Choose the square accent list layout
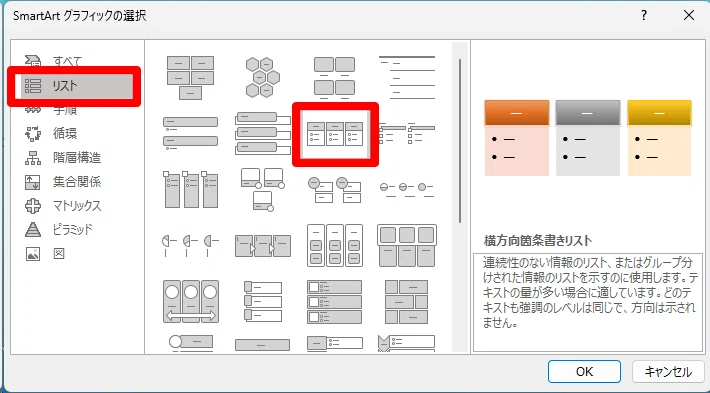Screen dimensions: 710x393 point(407,133)
